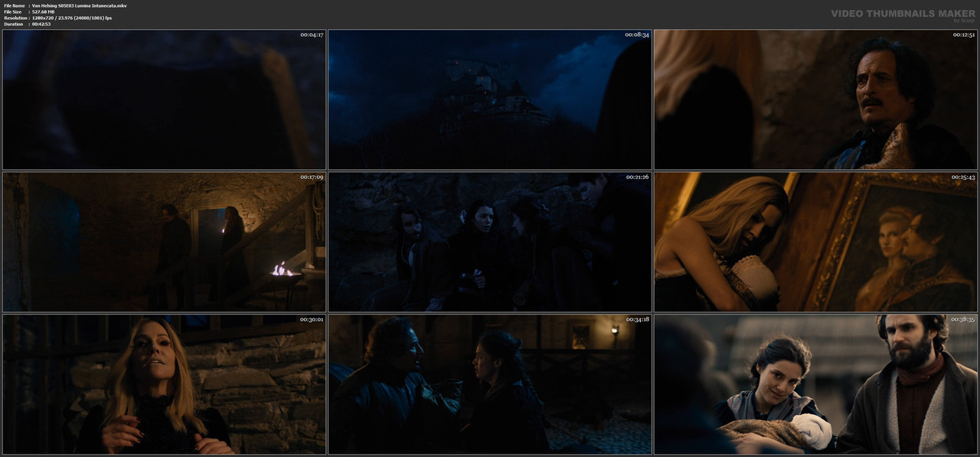Open the thumbnail stamped 00:30:01
Viewport: 980px width, 457px height.
(x=164, y=384)
